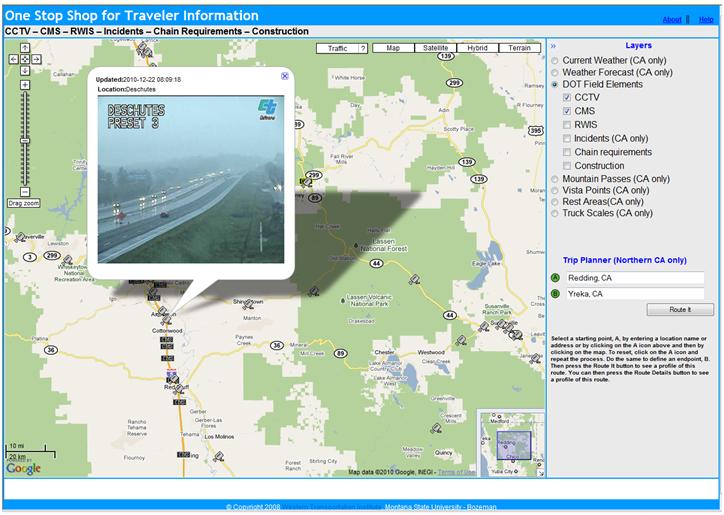Open CCTV camera on Route 44 near Eagle Lake

414,279
